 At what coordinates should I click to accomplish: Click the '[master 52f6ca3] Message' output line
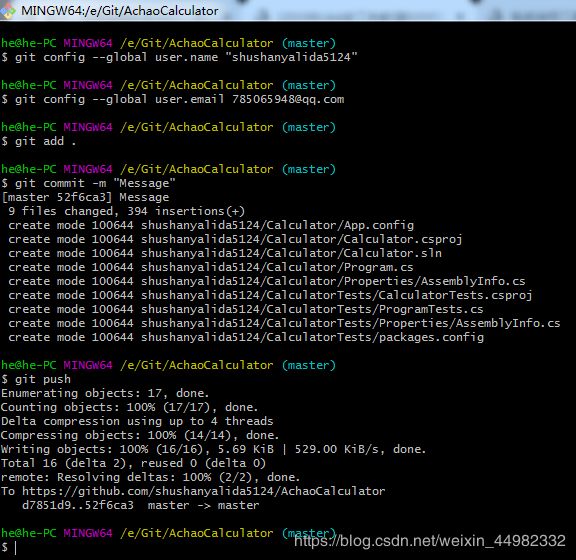(x=85, y=197)
